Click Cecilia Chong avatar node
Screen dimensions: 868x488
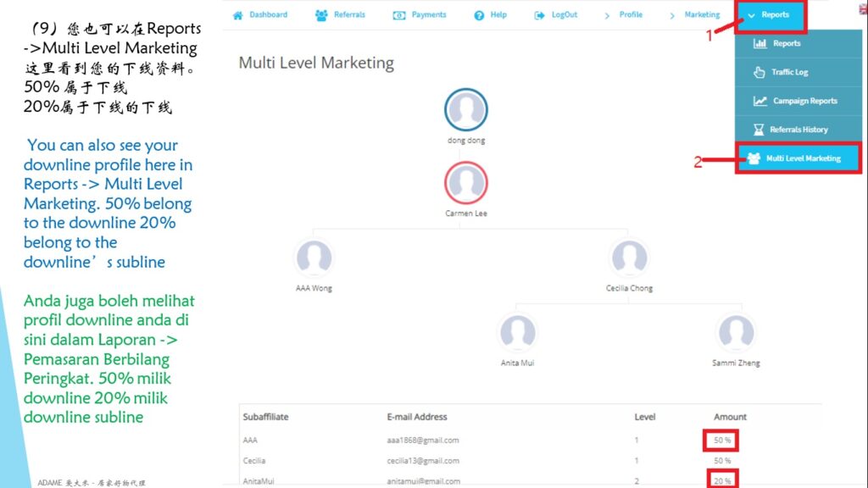629,258
